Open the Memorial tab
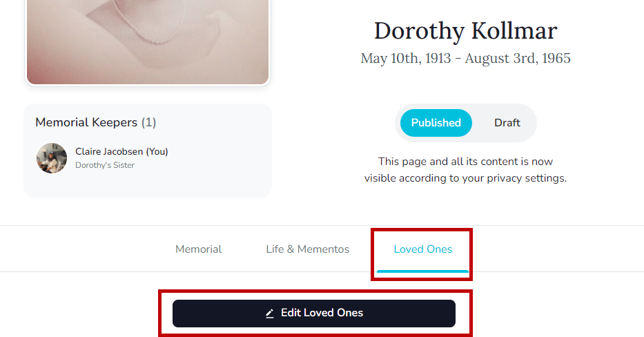Image resolution: width=644 pixels, height=337 pixels. point(198,249)
